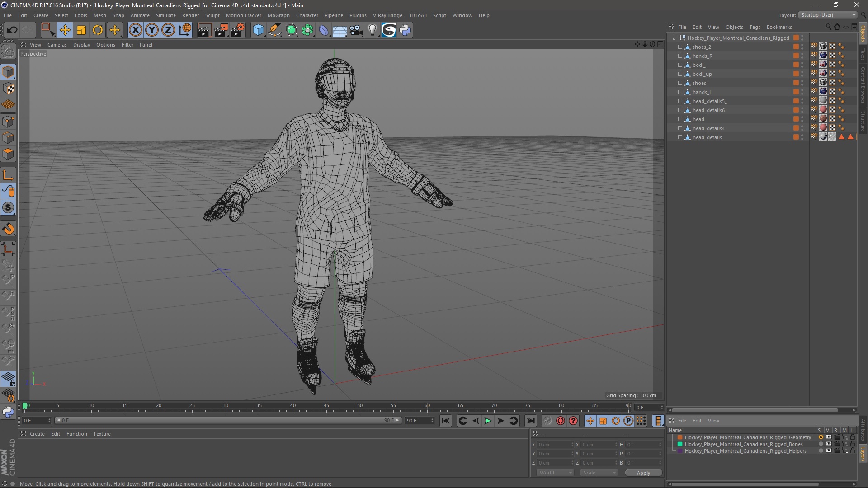Toggle visibility dots for shoes_2

(x=802, y=47)
